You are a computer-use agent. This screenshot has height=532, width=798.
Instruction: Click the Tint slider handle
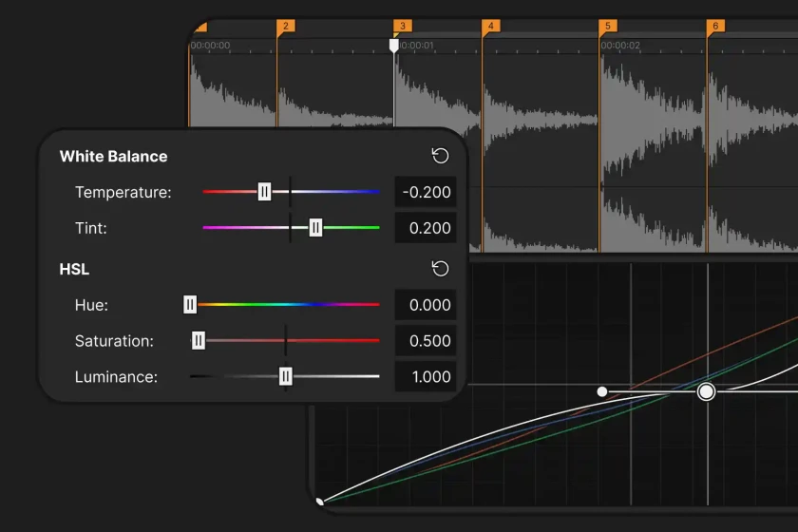tap(315, 228)
